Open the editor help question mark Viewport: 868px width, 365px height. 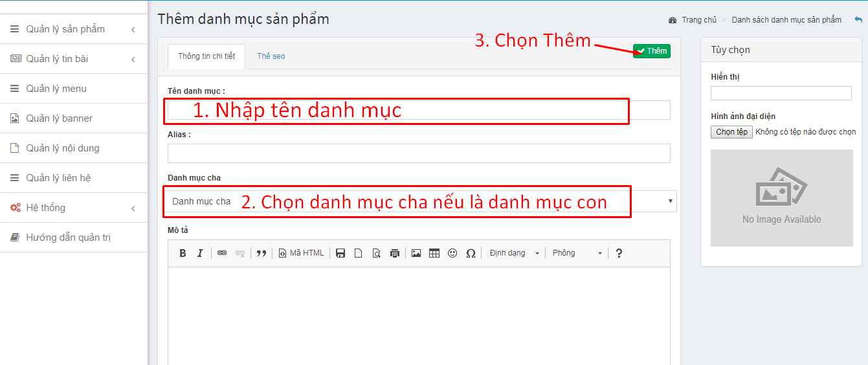pos(619,253)
